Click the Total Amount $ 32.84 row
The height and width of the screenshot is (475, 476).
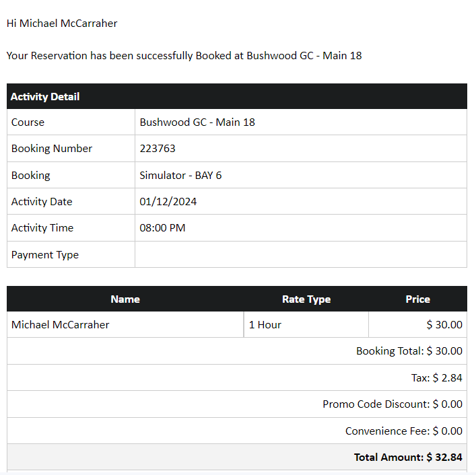click(237, 457)
